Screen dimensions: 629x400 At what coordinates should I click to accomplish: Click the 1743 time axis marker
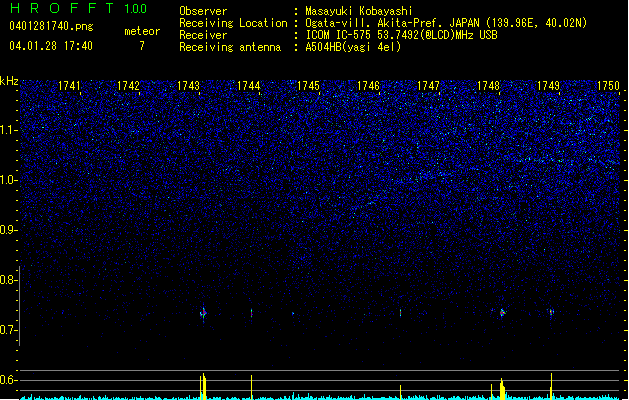[188, 86]
